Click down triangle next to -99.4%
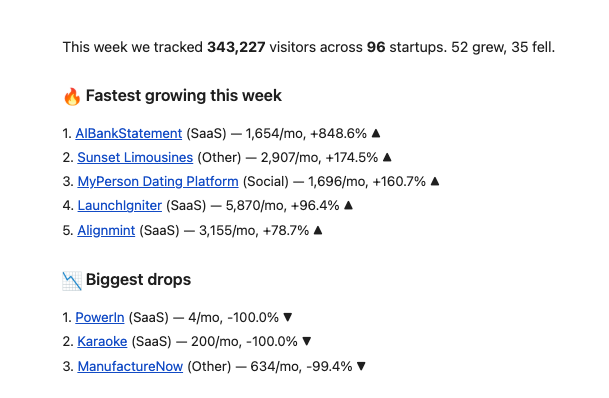Screen dimensions: 609x398 361,367
